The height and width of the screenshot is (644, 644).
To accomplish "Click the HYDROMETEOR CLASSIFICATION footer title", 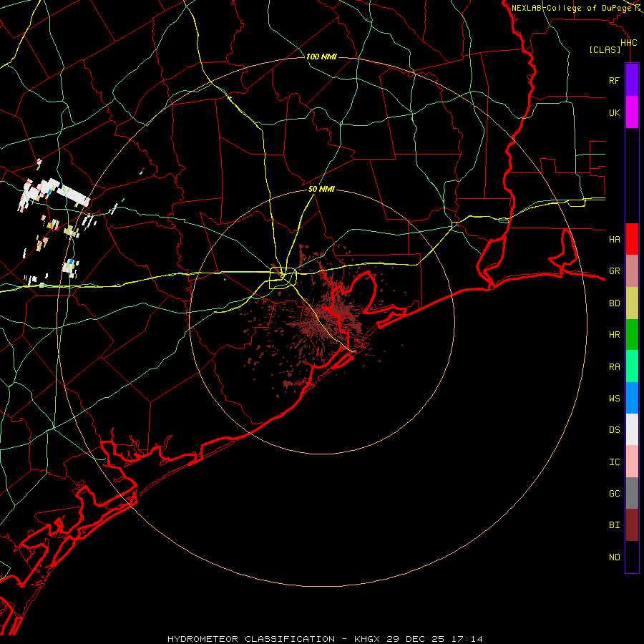I will pyautogui.click(x=251, y=639).
